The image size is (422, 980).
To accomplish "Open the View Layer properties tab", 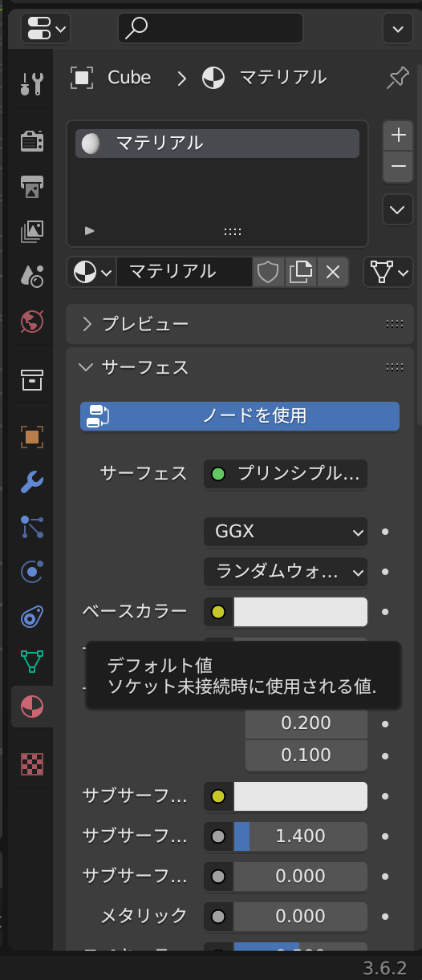I will 32,231.
